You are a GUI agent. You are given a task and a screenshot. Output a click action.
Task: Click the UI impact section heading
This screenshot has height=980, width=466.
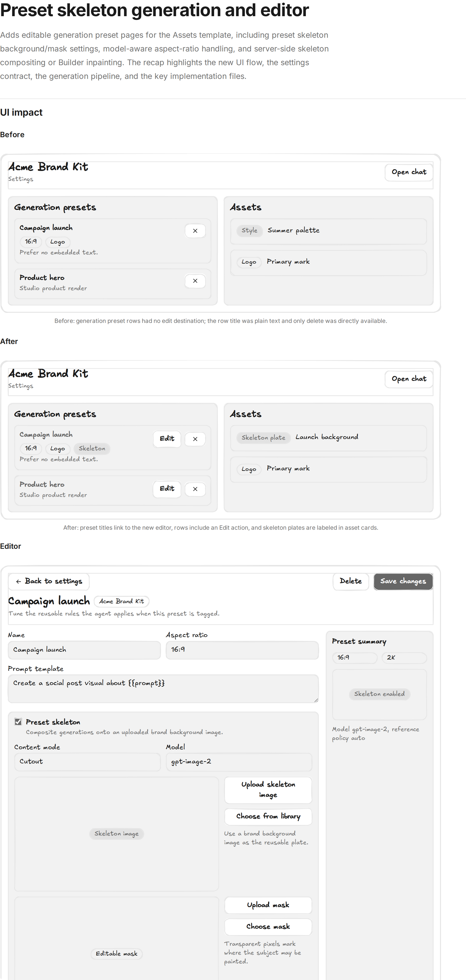pyautogui.click(x=21, y=113)
